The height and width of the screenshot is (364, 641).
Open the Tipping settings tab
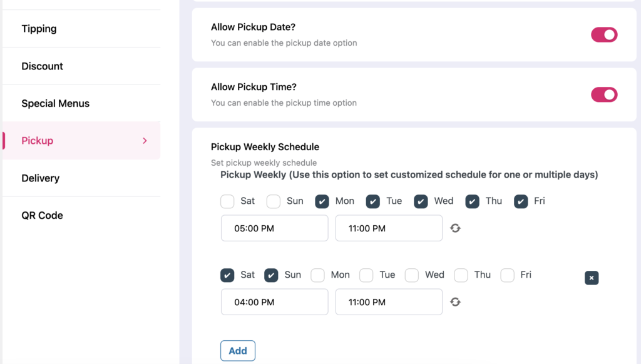[39, 29]
